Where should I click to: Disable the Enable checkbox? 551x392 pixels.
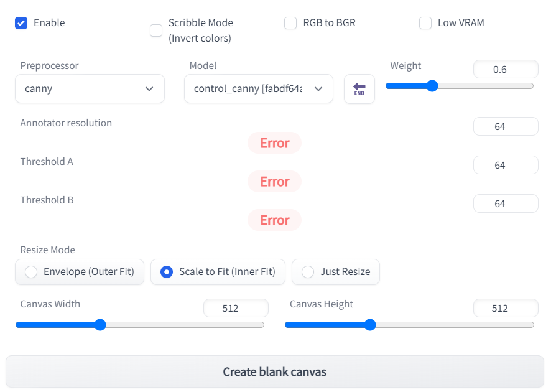click(x=21, y=22)
